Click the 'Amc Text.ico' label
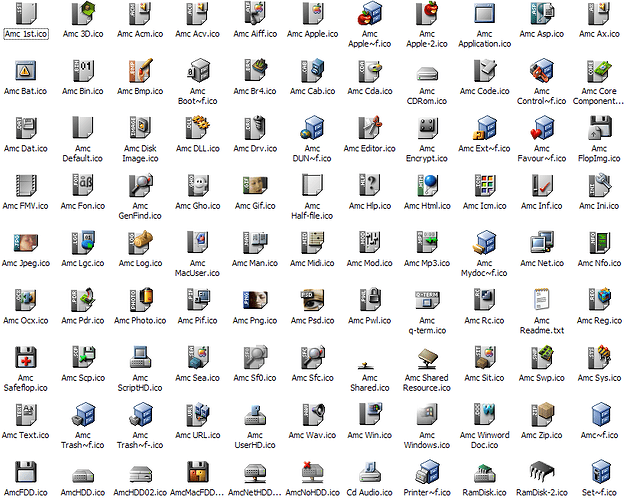The image size is (627, 500). (x=26, y=435)
